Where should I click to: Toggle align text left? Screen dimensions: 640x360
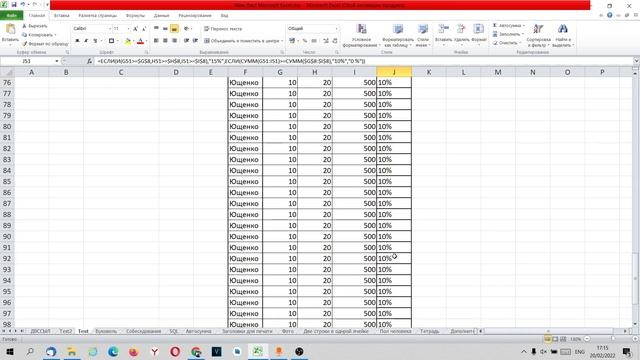tap(156, 41)
